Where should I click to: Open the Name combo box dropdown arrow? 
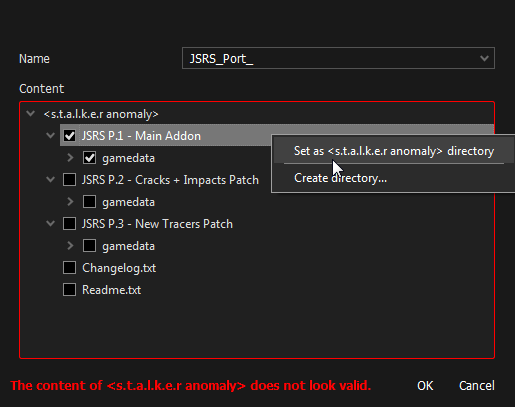484,58
